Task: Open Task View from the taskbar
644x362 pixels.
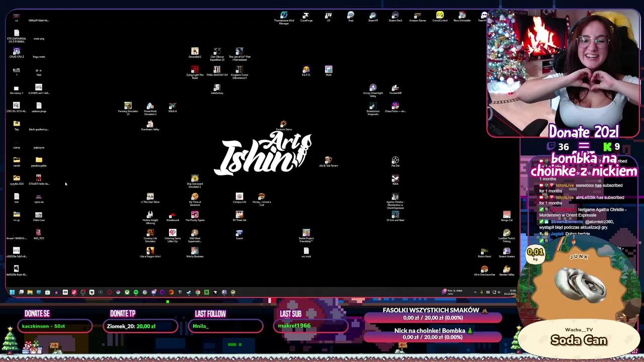Action: tap(21, 292)
